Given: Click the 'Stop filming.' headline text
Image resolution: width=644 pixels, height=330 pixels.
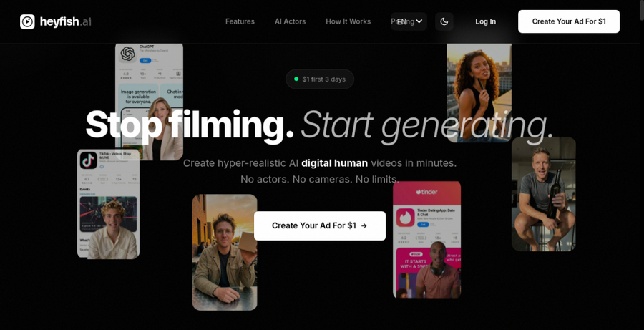Looking at the screenshot, I should pyautogui.click(x=190, y=125).
